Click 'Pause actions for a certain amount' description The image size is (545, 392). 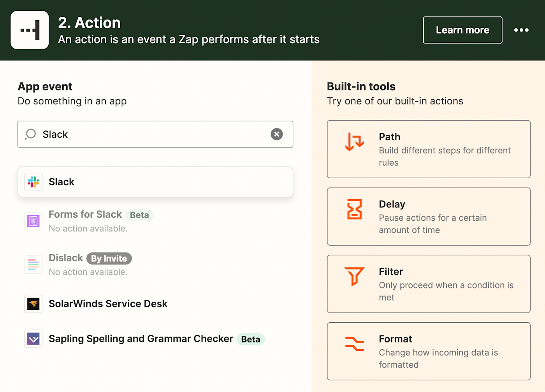[x=433, y=224]
